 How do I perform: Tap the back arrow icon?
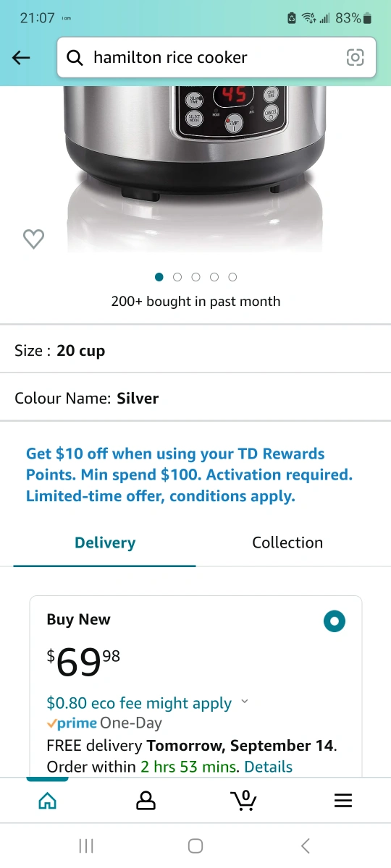[x=22, y=58]
